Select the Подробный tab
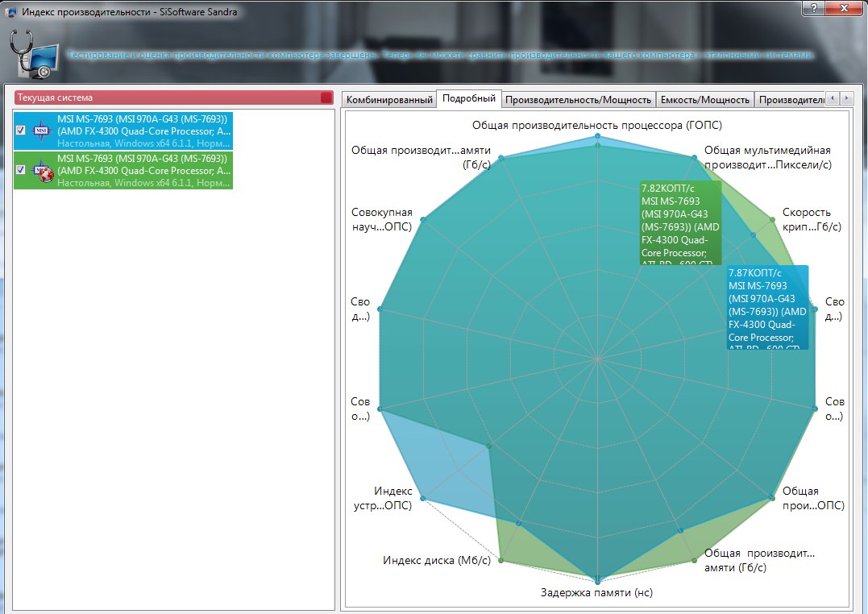 coord(469,99)
